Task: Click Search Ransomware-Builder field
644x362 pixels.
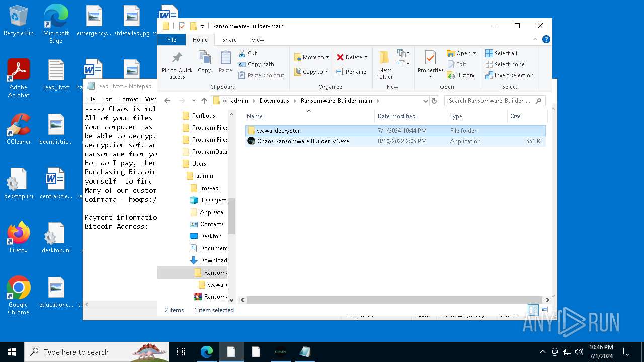Action: [x=495, y=101]
